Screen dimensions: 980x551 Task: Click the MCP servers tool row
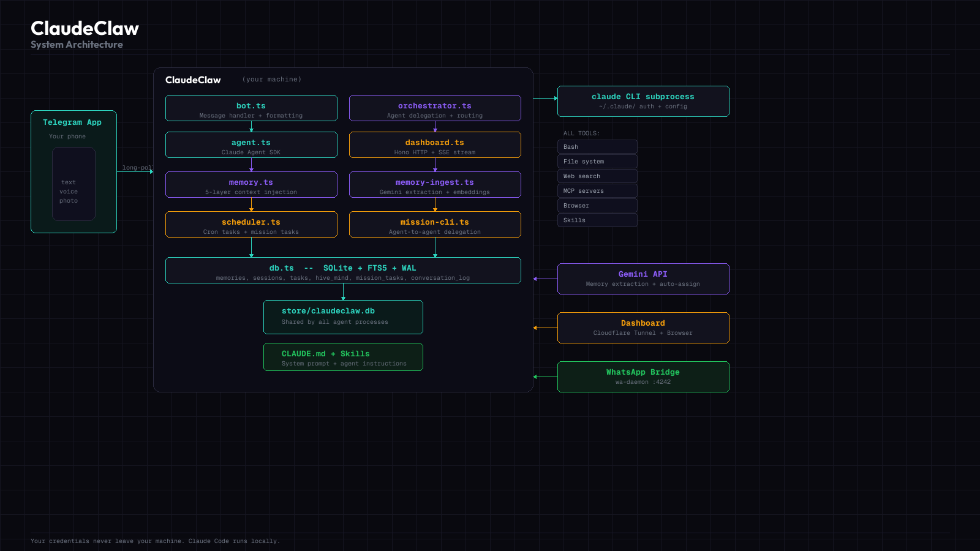pos(597,191)
